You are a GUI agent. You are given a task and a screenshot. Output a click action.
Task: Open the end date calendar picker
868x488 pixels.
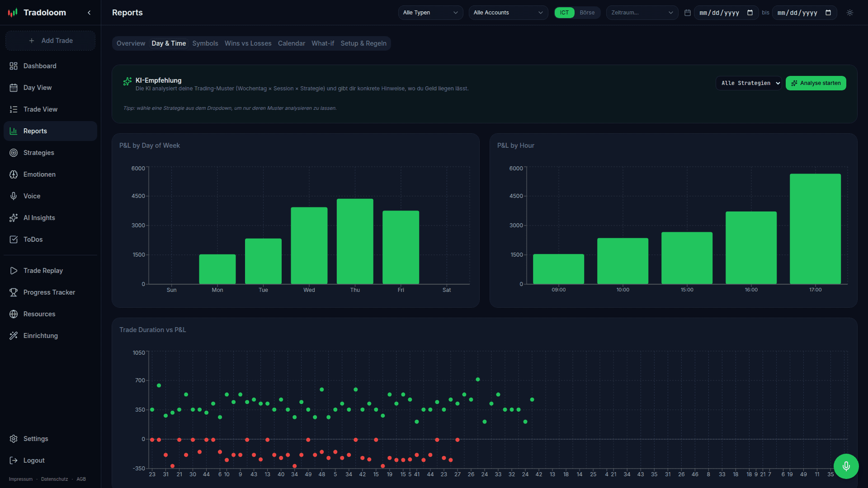point(828,13)
